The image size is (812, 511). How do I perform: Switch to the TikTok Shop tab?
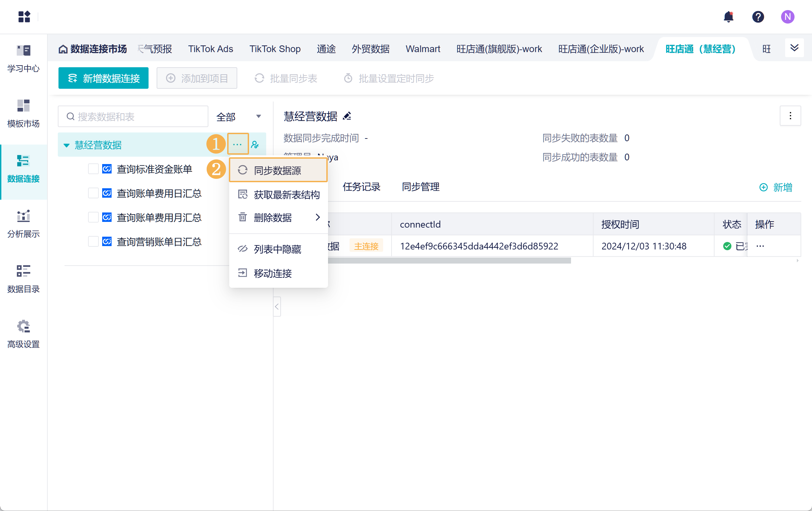[275, 49]
